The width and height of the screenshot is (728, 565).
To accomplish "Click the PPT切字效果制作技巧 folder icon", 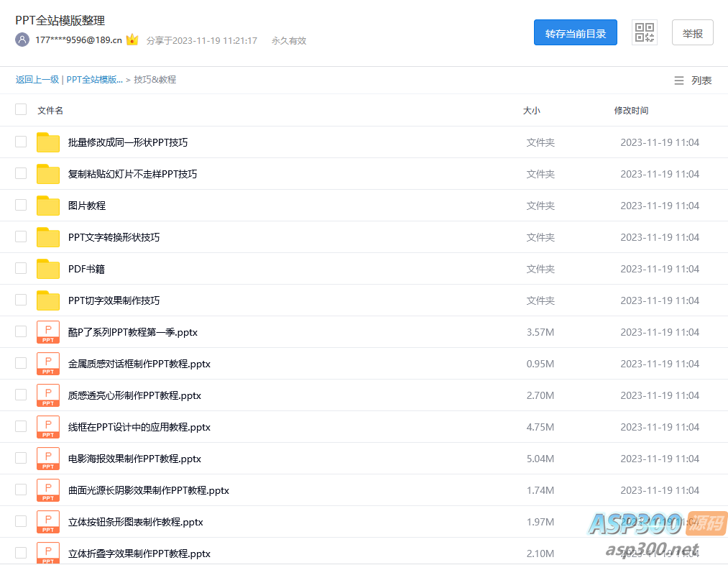I will (x=48, y=300).
